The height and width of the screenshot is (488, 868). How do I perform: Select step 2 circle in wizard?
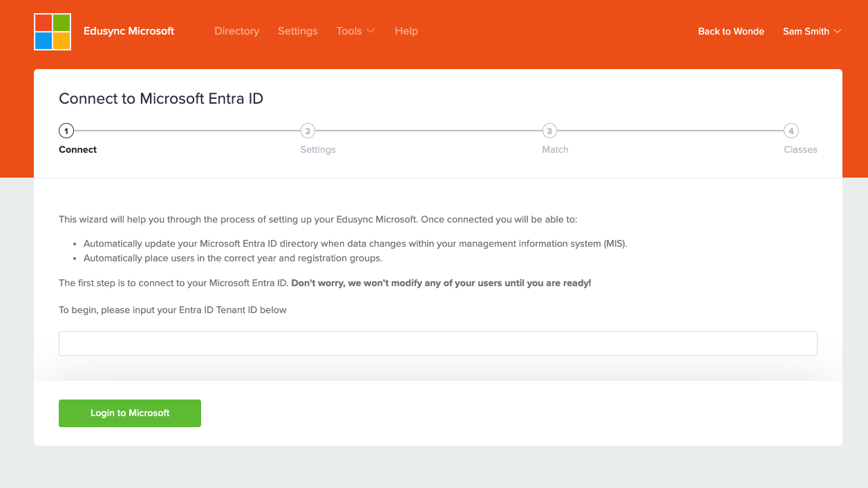[308, 131]
